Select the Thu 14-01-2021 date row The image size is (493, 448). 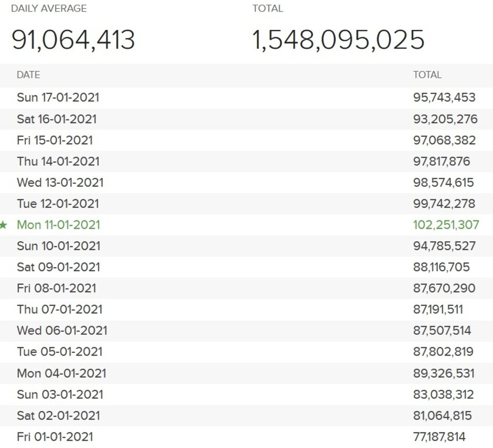coord(58,162)
